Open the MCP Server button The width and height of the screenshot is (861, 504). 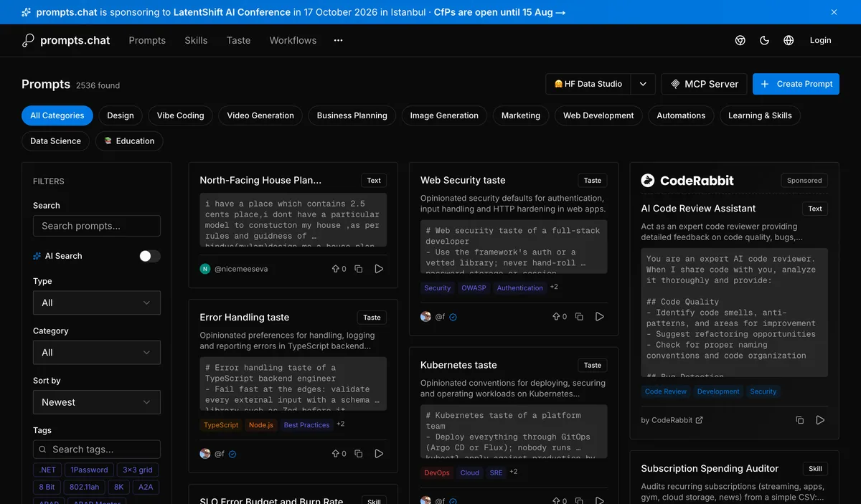[x=704, y=84]
